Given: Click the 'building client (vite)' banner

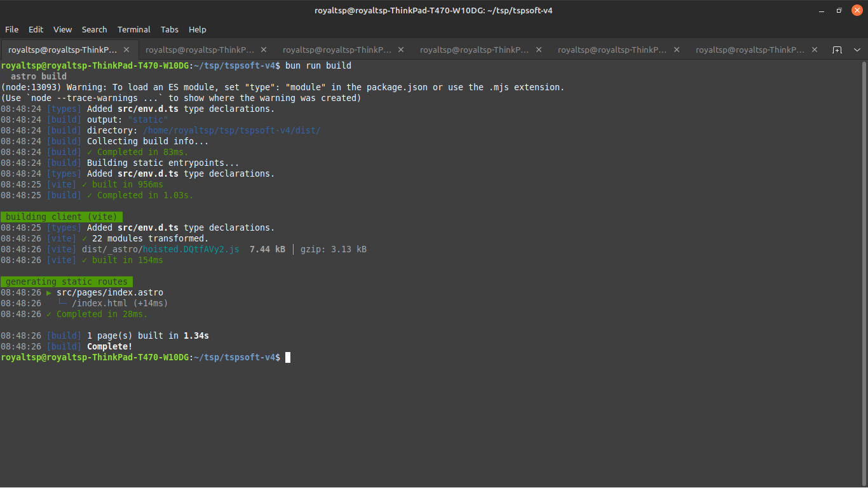Looking at the screenshot, I should (x=62, y=217).
